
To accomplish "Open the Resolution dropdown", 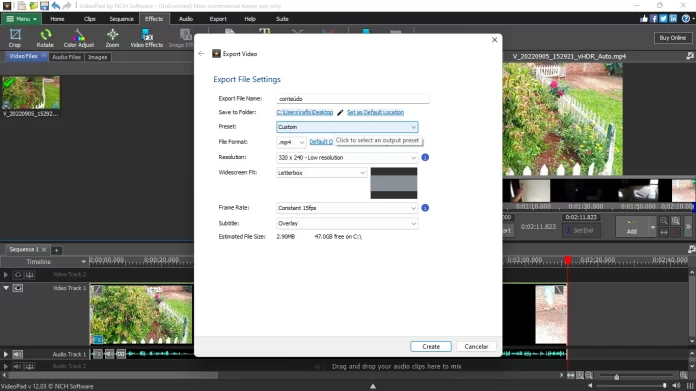I will pos(347,158).
